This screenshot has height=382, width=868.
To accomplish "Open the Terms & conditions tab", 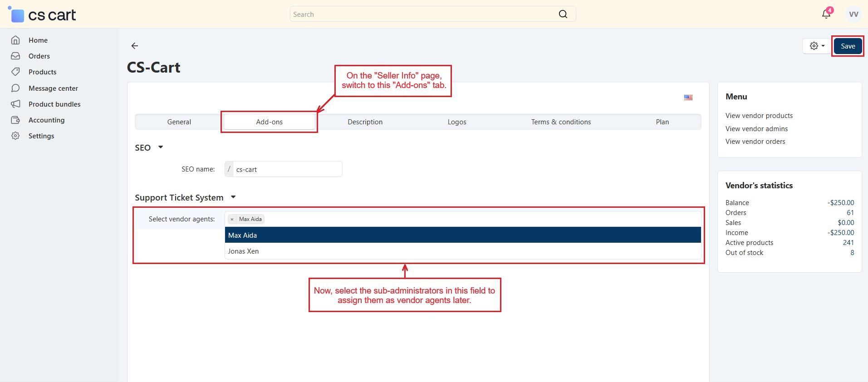I will click(x=561, y=122).
